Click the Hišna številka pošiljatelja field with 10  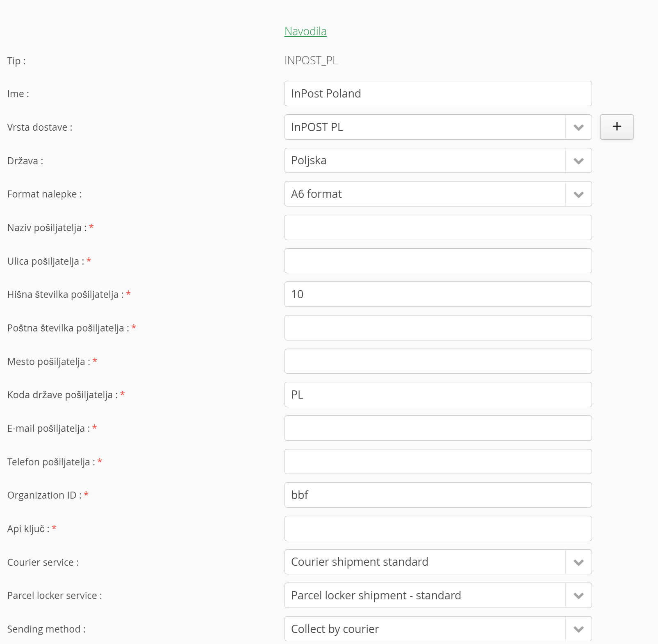click(438, 294)
